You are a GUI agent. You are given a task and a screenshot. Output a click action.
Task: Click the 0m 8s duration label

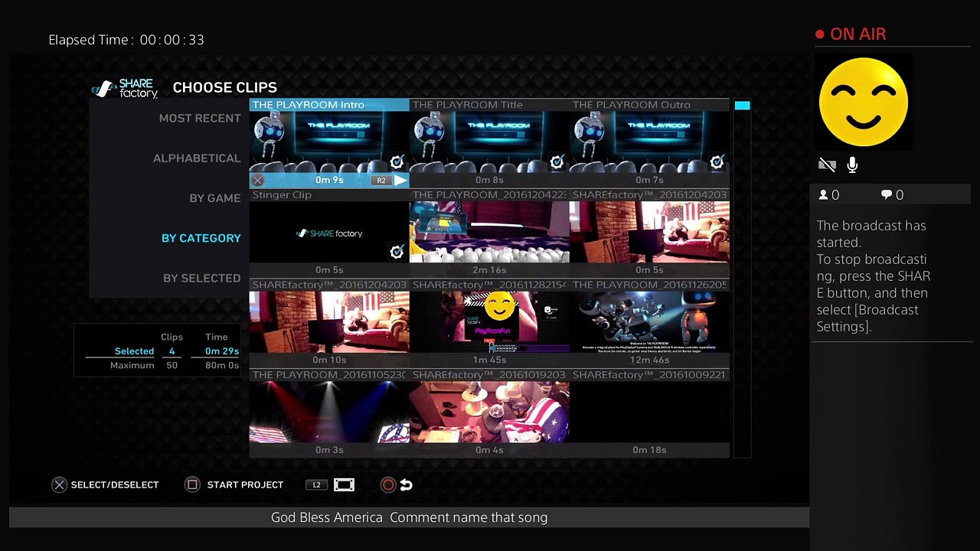pos(489,181)
